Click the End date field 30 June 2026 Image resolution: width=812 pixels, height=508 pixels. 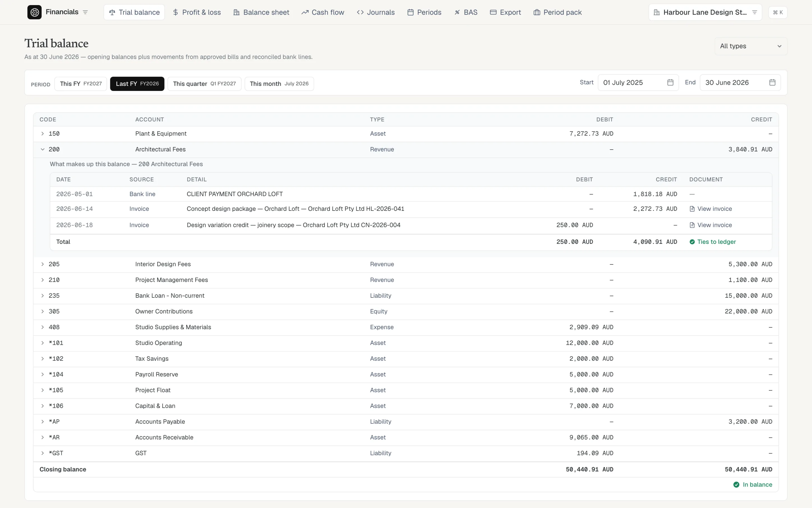740,83
